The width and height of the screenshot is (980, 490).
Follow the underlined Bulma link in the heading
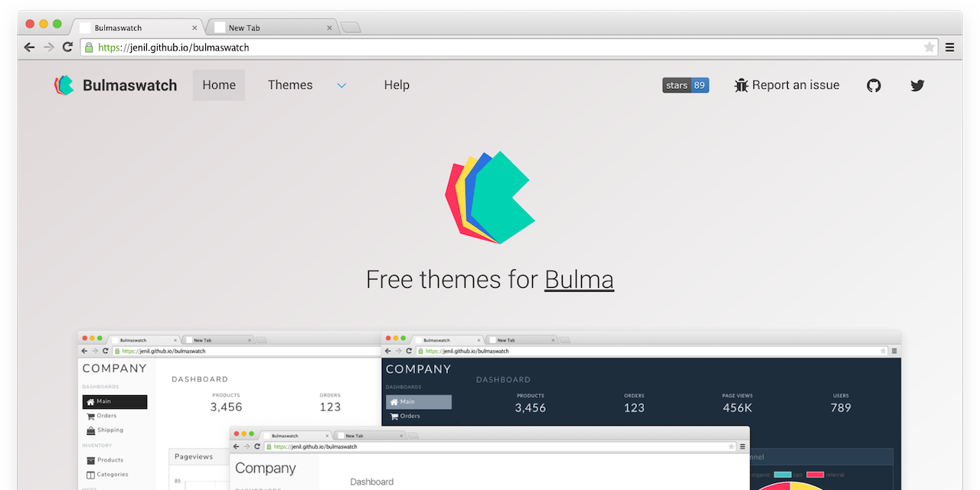click(579, 279)
